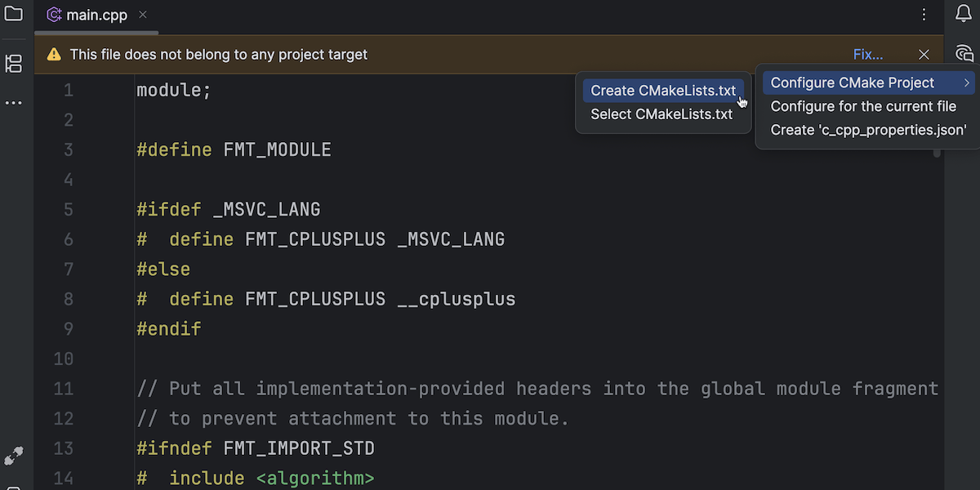
Task: Click the Fix... link in the banner
Action: [868, 55]
